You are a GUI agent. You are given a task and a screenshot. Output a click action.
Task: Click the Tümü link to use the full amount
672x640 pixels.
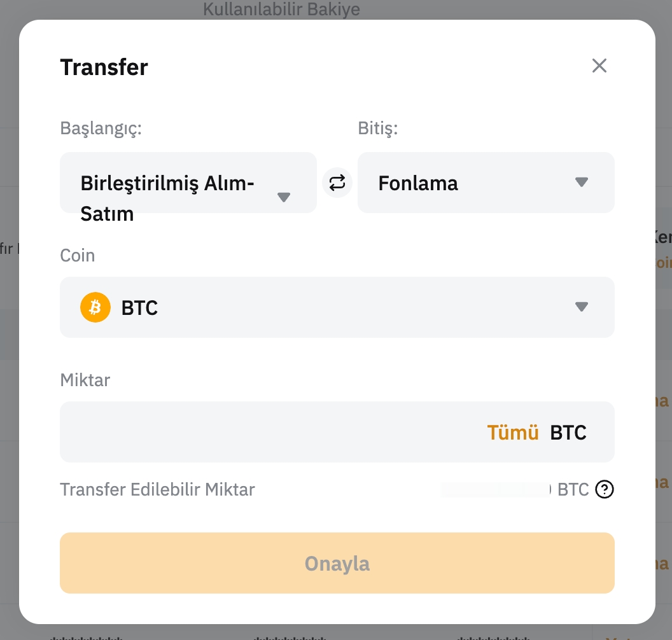pos(513,433)
